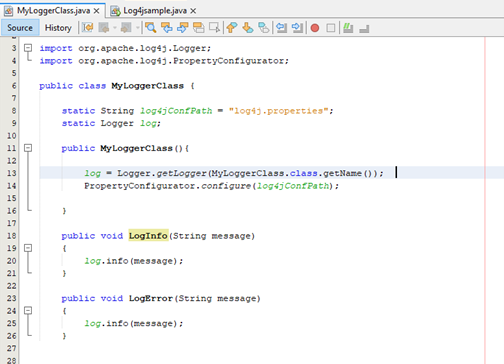Close the MyLoggerClass.java tab
The width and height of the screenshot is (504, 364).
coord(96,11)
